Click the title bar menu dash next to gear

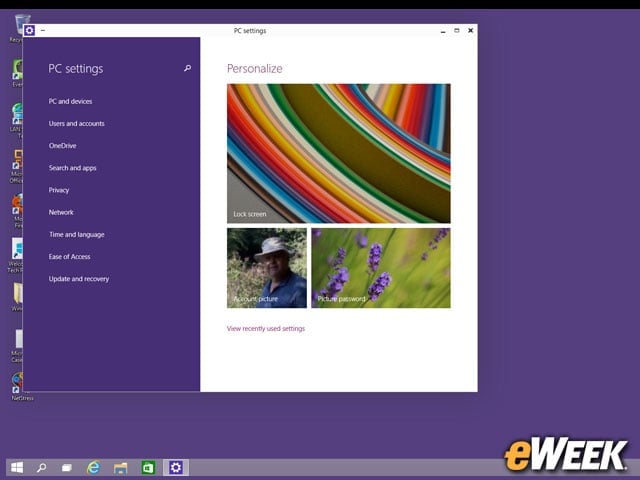click(42, 31)
